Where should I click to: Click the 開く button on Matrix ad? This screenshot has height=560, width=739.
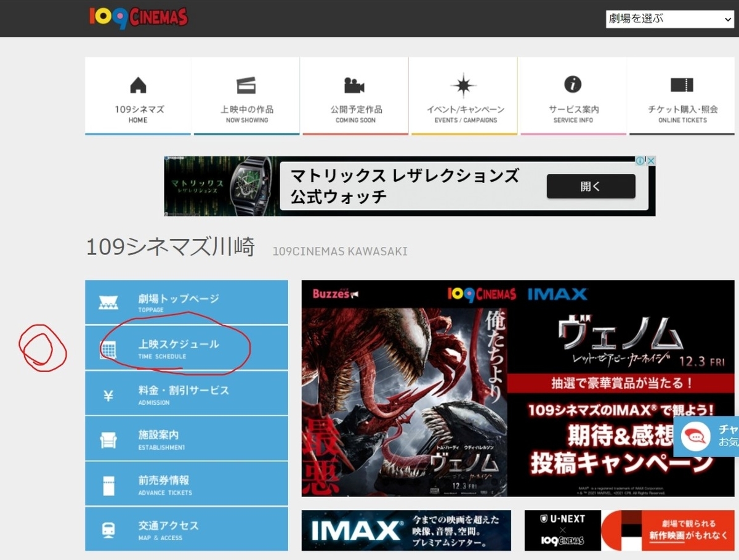pyautogui.click(x=591, y=186)
